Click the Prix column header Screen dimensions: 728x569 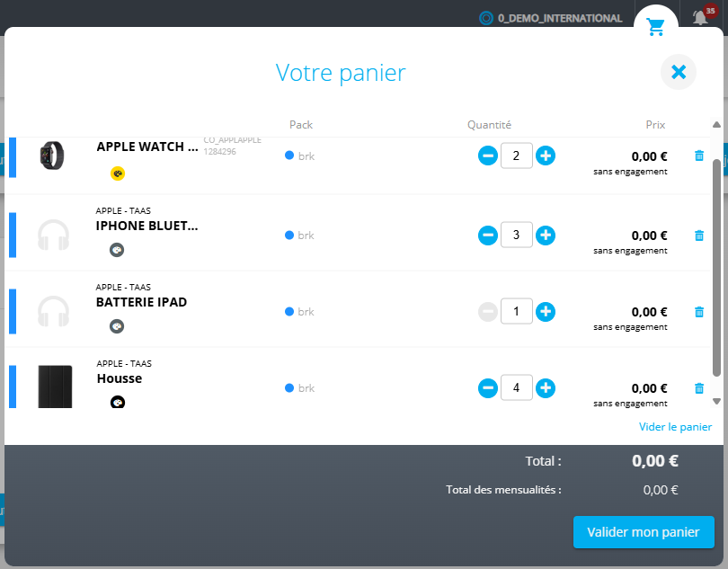click(655, 125)
